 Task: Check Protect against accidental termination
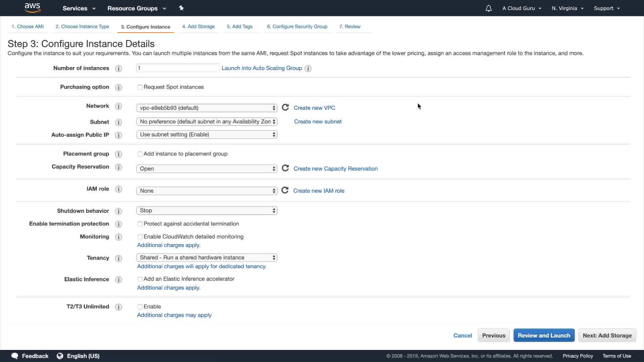click(140, 224)
